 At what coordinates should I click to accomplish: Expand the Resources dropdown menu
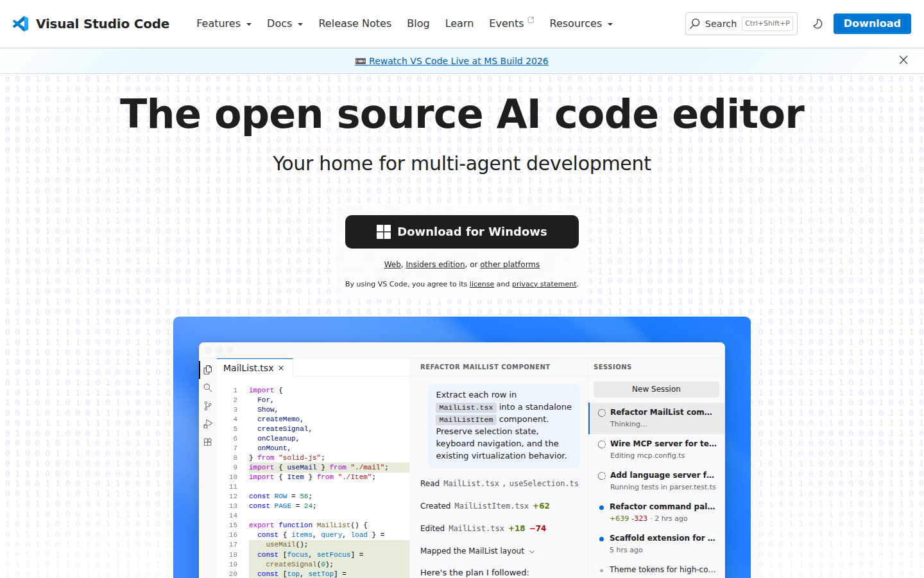(581, 24)
